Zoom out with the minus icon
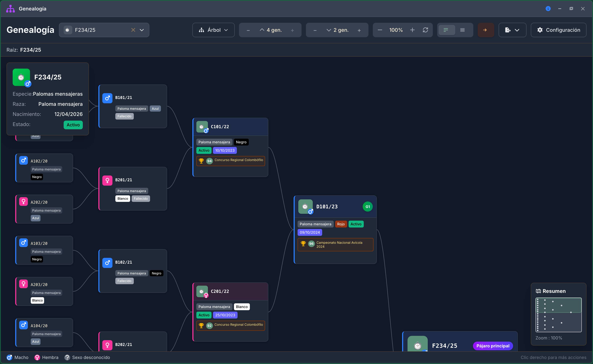Image resolution: width=593 pixels, height=364 pixels. coord(380,30)
